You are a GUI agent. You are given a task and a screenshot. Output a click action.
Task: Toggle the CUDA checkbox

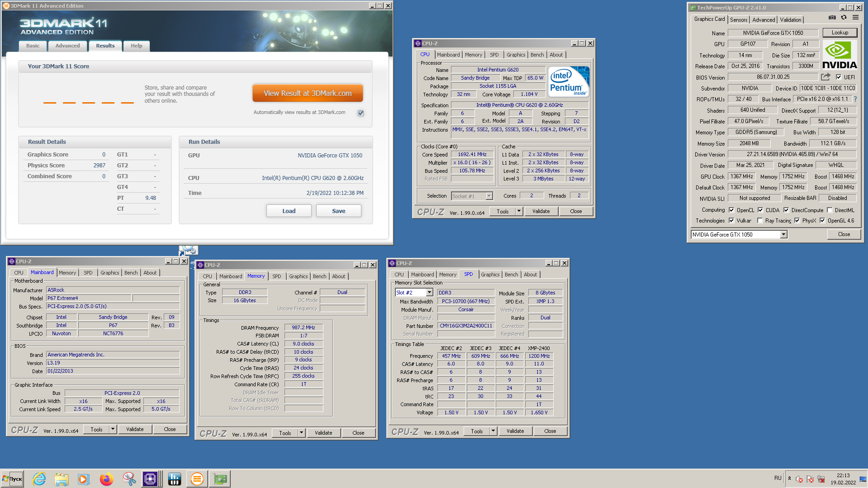760,210
